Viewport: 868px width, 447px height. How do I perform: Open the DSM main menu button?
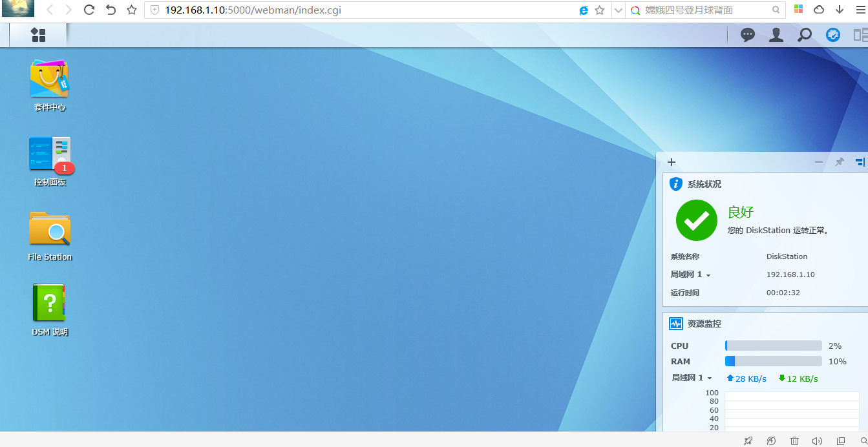coord(38,35)
